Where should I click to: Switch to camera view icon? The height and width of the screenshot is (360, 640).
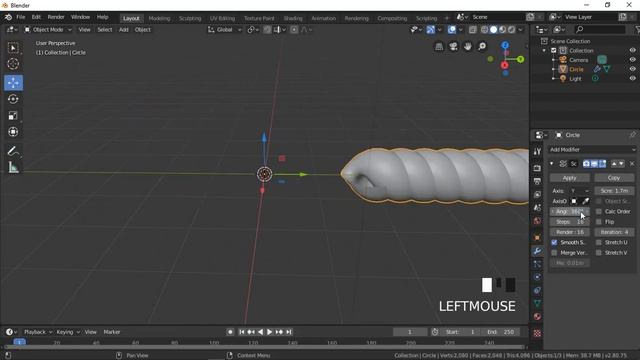453,47
